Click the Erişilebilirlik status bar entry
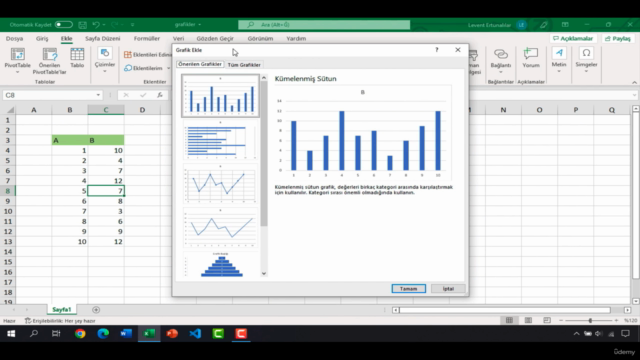This screenshot has height=360, width=640. (x=60, y=321)
